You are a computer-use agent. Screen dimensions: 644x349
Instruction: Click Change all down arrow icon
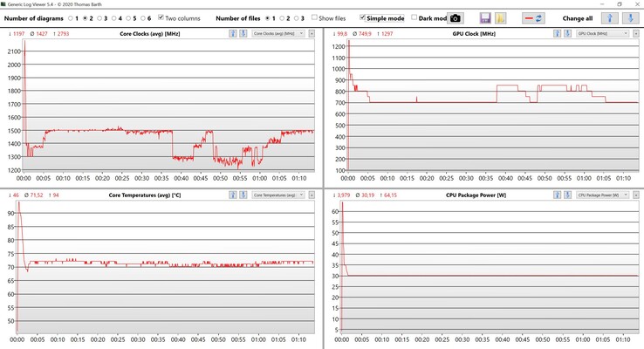[x=628, y=17]
